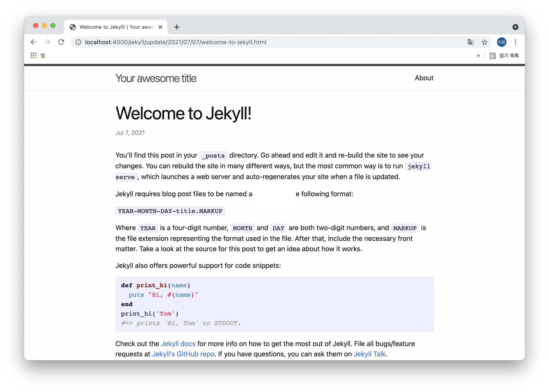The height and width of the screenshot is (392, 549).
Task: Click the browser back arrow
Action: tap(34, 42)
